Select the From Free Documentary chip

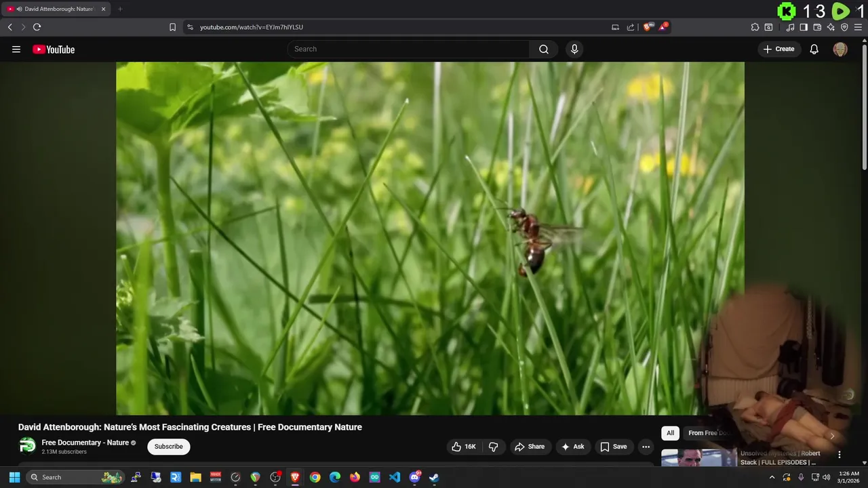pos(708,433)
